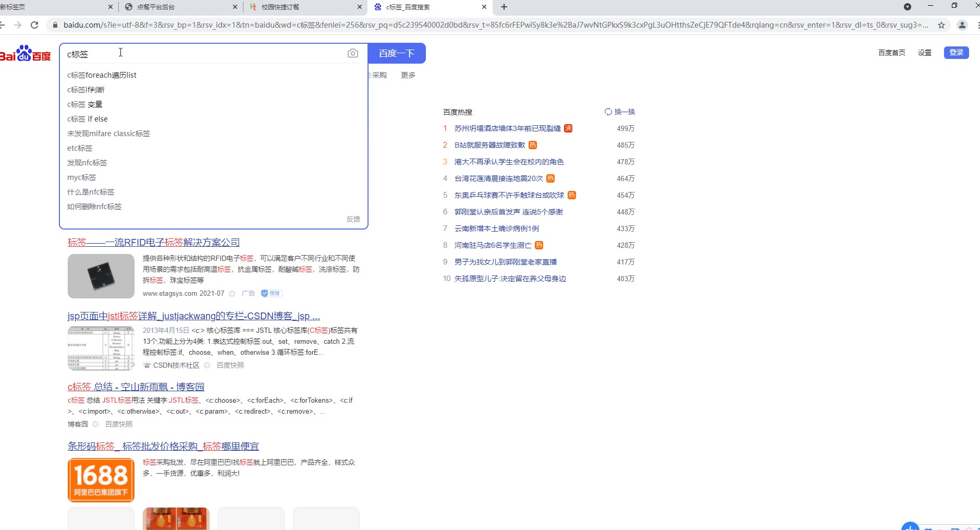Close the 点餐平台后台 tab

click(235, 7)
